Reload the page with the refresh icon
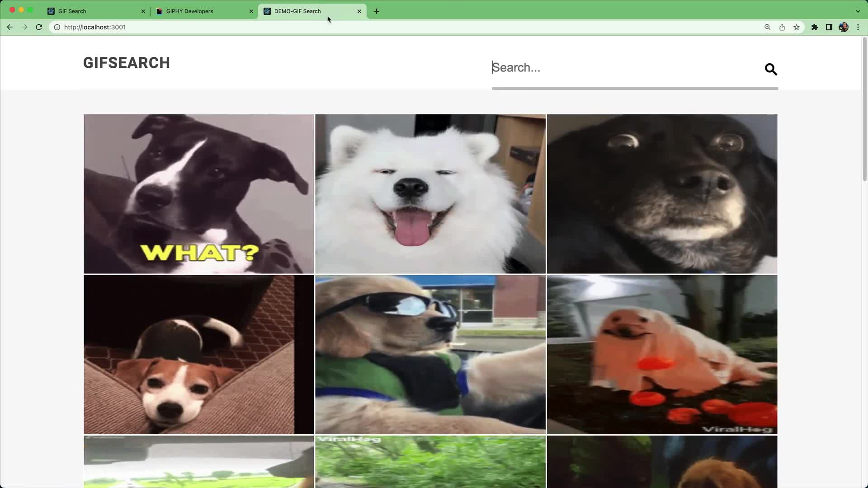868x488 pixels. click(39, 27)
